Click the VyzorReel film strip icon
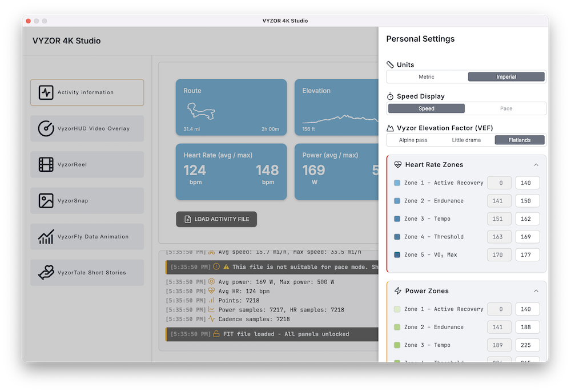This screenshot has width=571, height=392. 46,164
